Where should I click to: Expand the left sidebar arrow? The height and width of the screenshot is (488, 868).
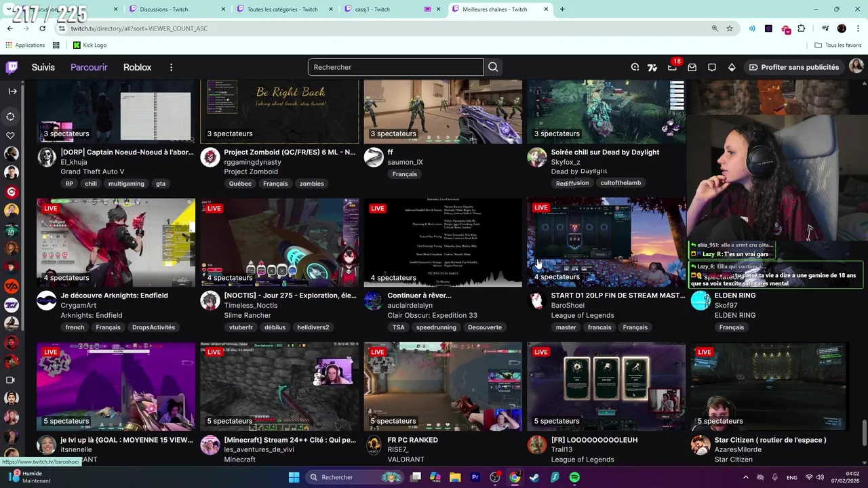click(12, 91)
